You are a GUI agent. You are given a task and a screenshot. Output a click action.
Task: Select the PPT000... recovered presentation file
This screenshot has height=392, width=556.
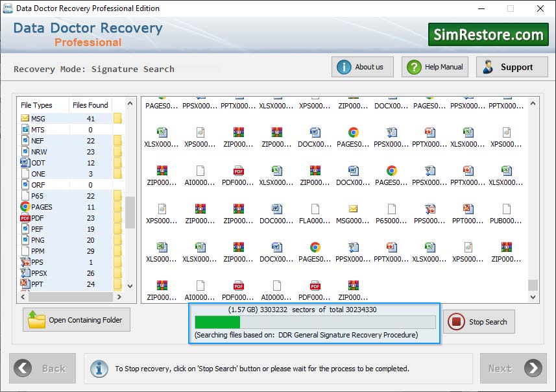(x=468, y=209)
